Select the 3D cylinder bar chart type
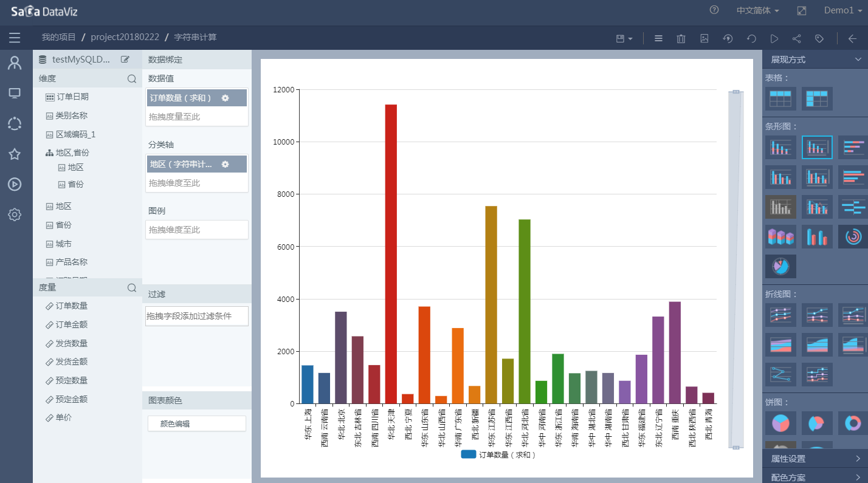868x483 pixels. (817, 236)
